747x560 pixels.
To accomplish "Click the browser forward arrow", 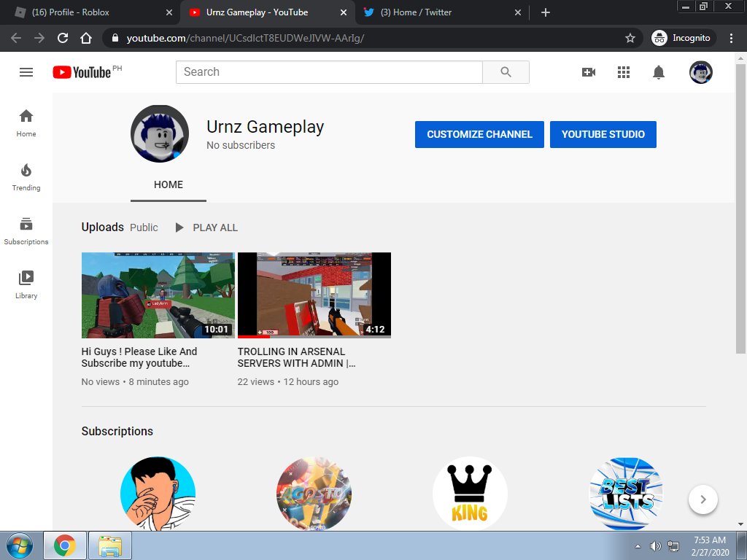I will coord(39,38).
